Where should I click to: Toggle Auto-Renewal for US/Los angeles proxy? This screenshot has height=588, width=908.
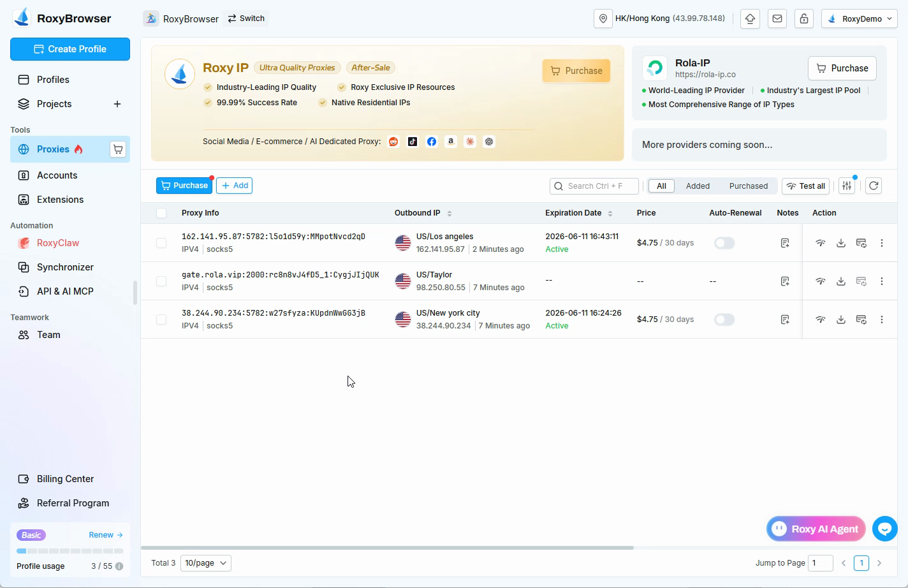click(724, 243)
